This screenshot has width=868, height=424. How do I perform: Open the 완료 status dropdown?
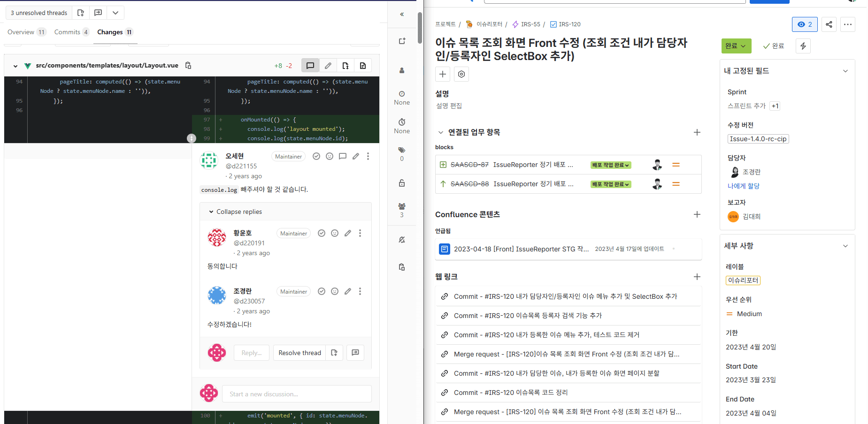(736, 46)
